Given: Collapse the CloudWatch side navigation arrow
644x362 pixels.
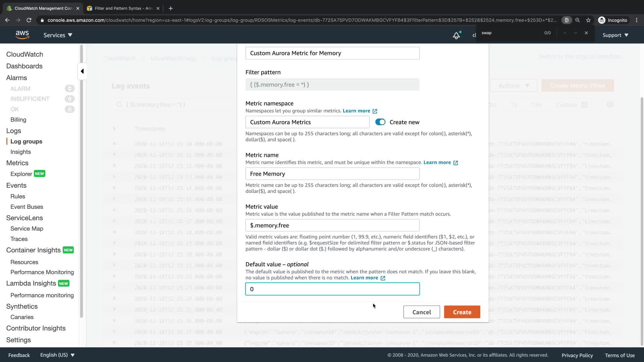Looking at the screenshot, I should [82, 71].
